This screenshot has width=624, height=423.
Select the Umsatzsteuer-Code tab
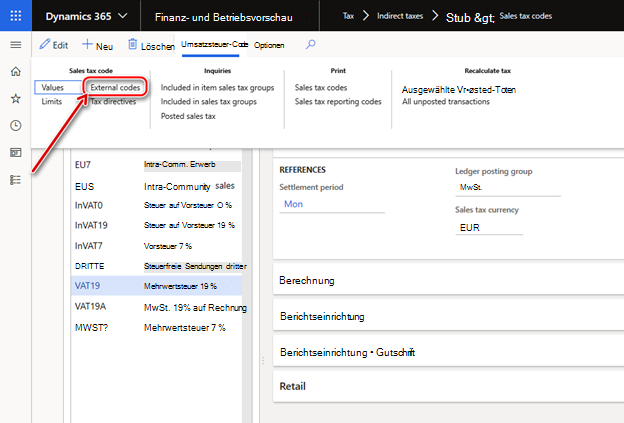(x=214, y=45)
